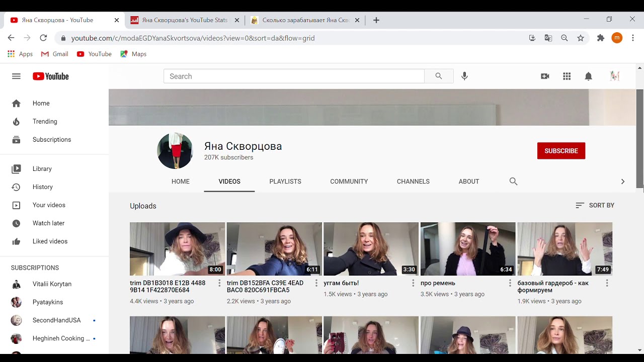Open the YouTube hamburger guide menu
This screenshot has width=644, height=362.
click(x=16, y=76)
